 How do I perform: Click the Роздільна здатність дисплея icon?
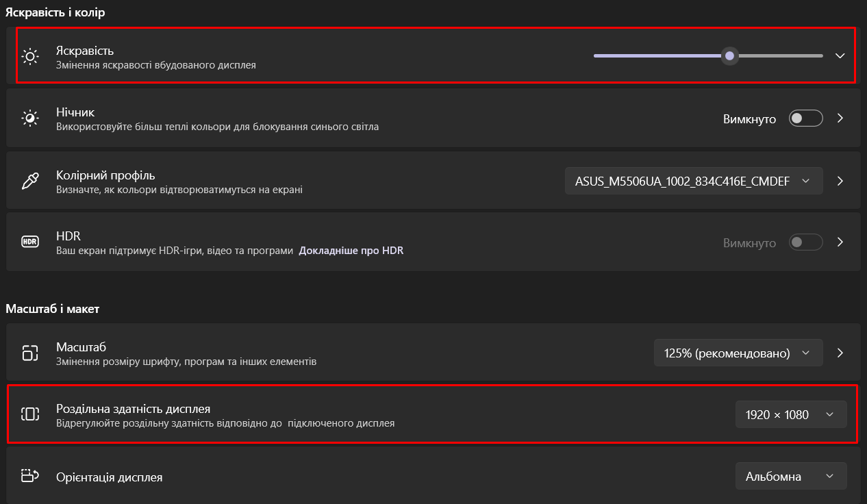point(30,414)
